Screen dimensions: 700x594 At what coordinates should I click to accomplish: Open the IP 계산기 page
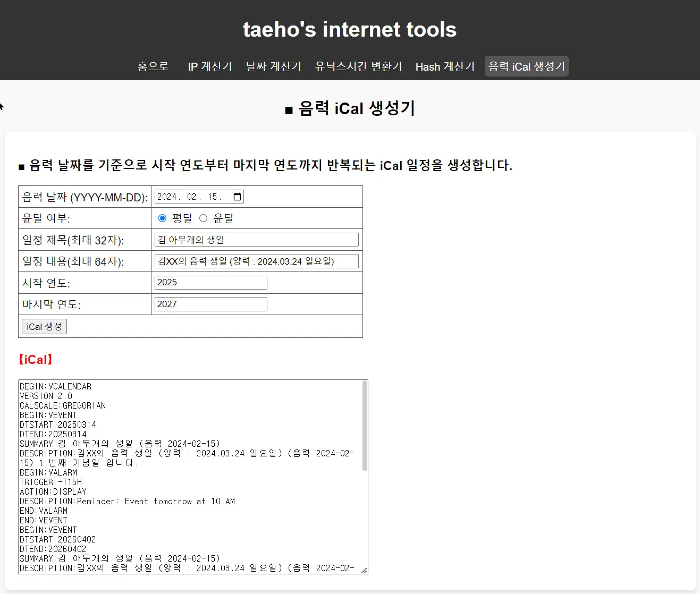(210, 66)
